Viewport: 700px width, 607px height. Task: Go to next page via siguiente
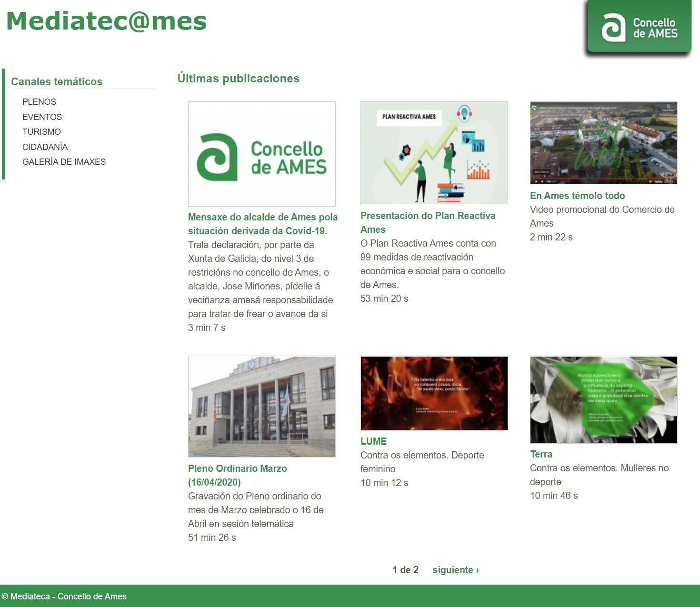click(456, 570)
